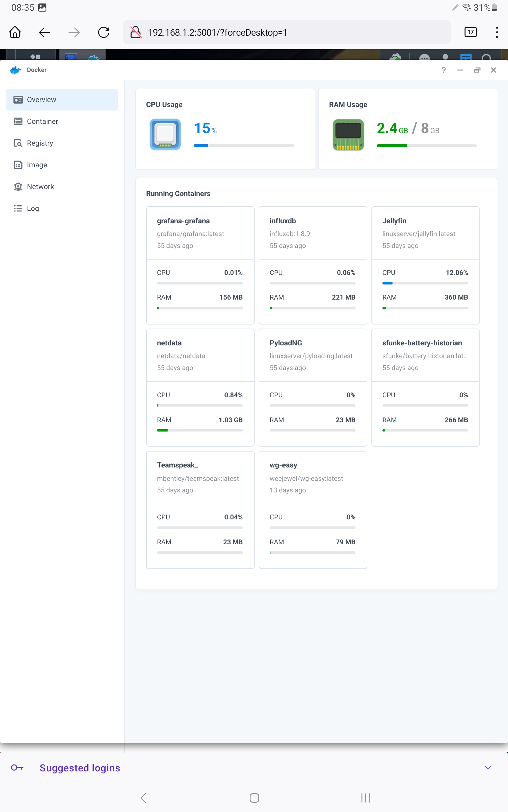Go to the Container section
Viewport: 508px width, 812px height.
[62, 121]
